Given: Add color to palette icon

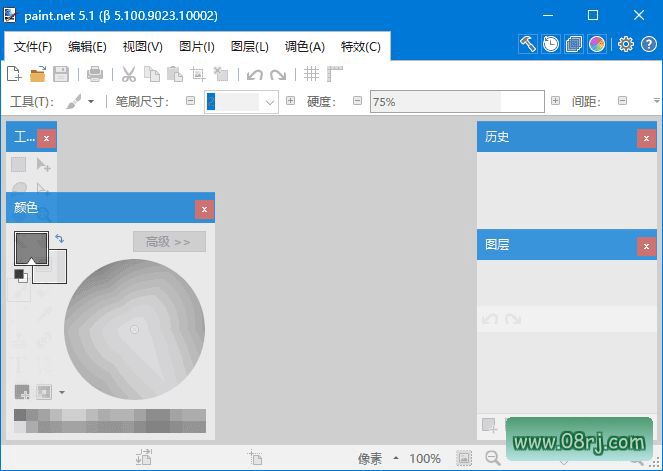Looking at the screenshot, I should (22, 392).
